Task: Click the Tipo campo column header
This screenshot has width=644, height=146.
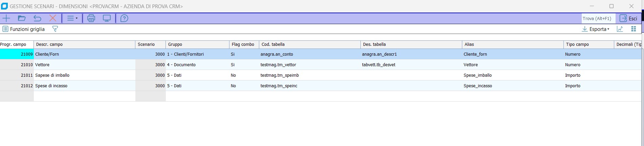Action: [589, 44]
